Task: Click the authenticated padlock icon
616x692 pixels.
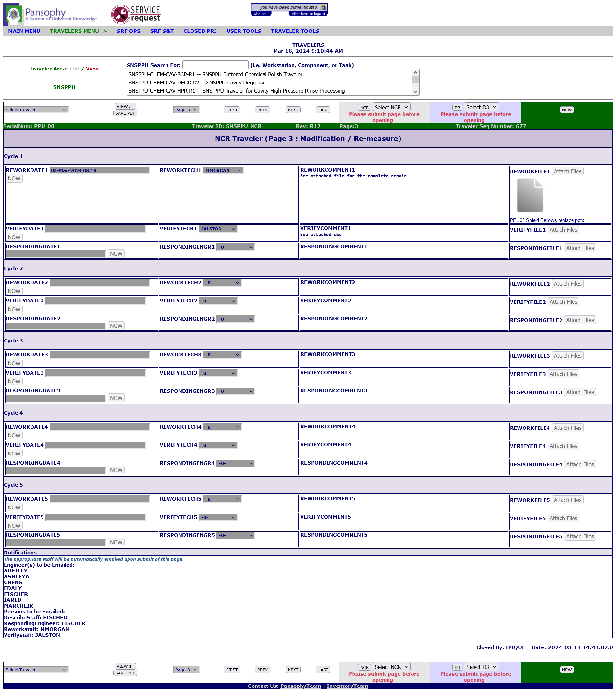Action: pos(323,7)
